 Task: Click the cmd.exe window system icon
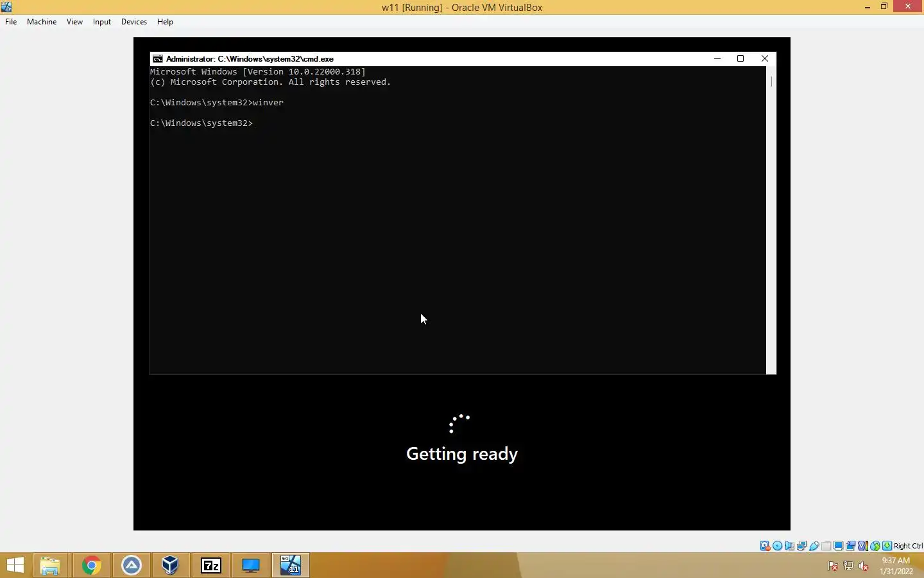coord(157,58)
